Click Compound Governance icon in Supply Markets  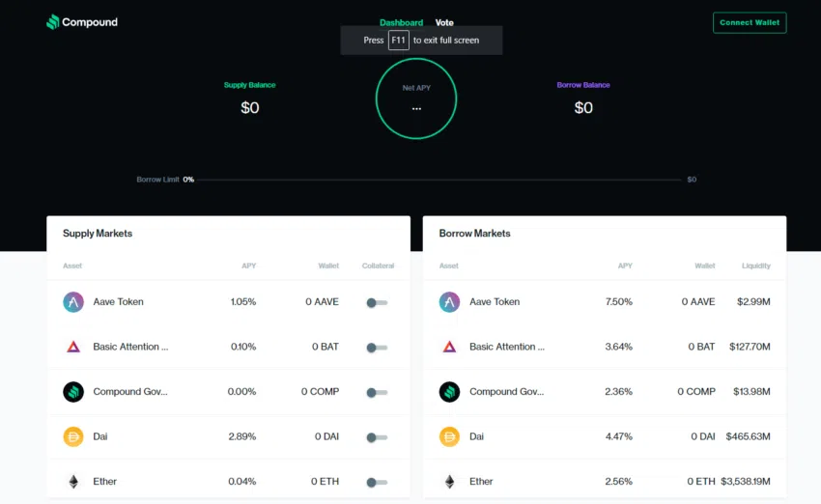click(x=73, y=391)
